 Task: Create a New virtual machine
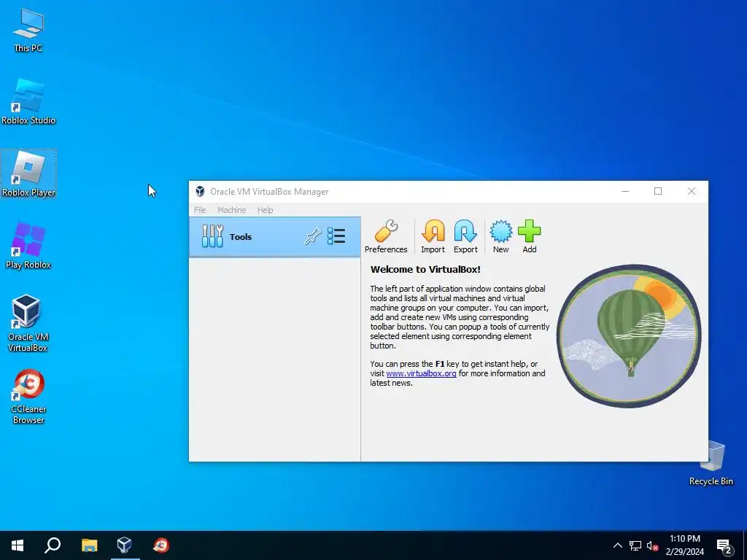[x=500, y=236]
